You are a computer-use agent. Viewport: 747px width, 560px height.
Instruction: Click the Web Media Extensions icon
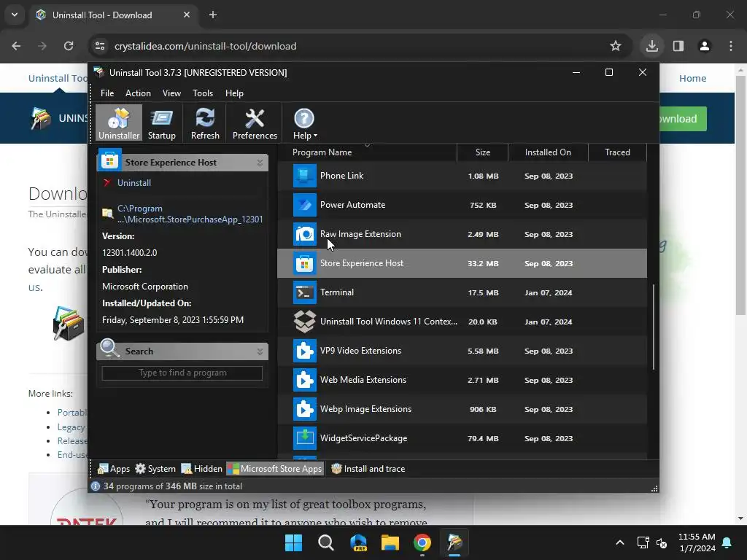(304, 380)
